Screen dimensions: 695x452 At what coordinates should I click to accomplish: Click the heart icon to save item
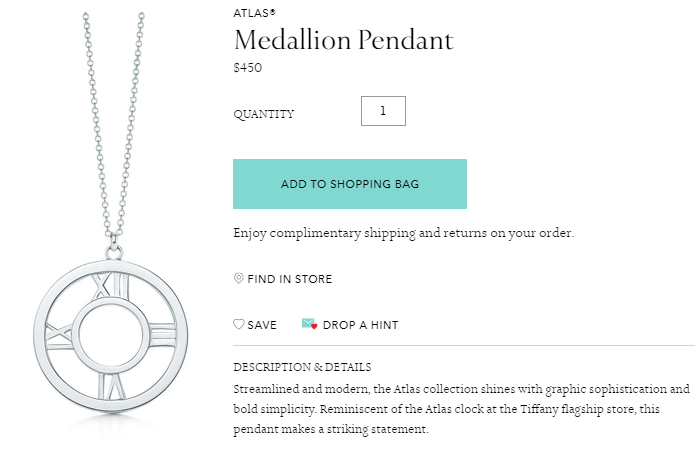[x=238, y=325]
